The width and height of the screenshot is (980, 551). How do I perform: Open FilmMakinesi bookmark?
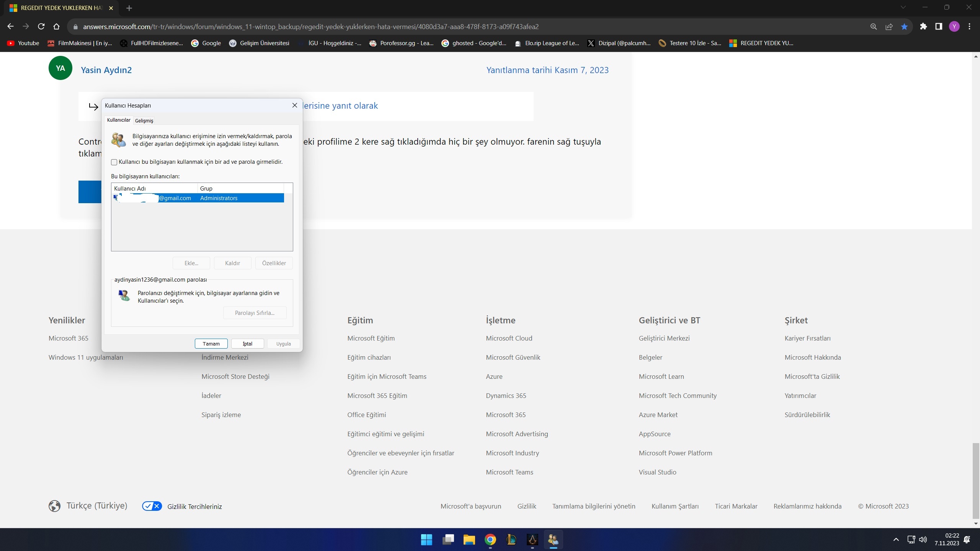tap(80, 43)
